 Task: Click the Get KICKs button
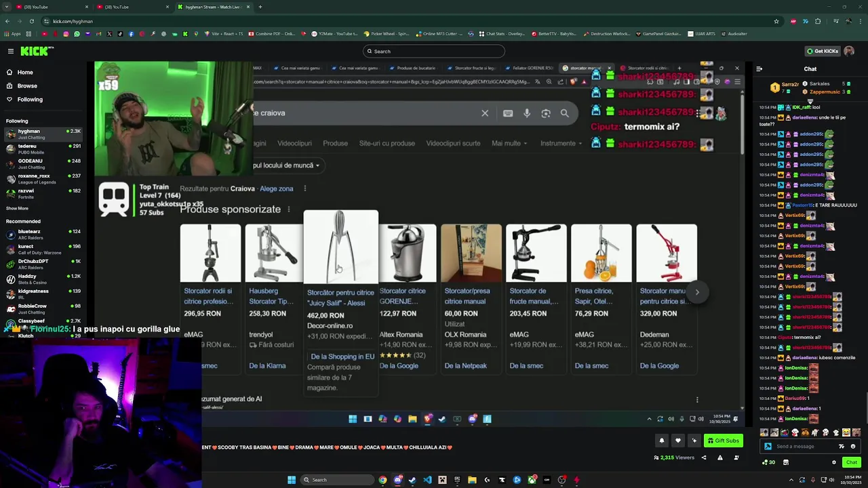(x=822, y=51)
